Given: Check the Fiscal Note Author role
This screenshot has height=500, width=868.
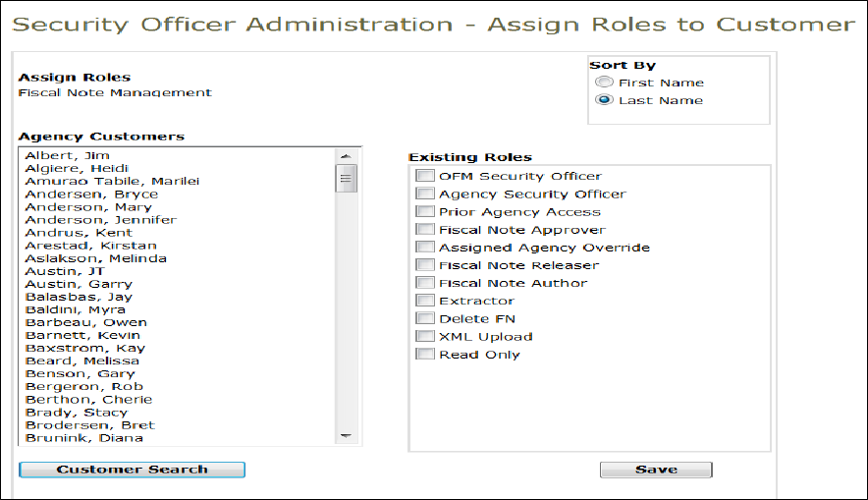Looking at the screenshot, I should tap(425, 283).
